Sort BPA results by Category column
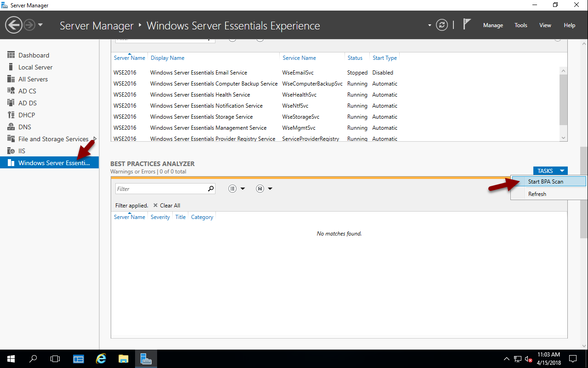The width and height of the screenshot is (588, 368). [x=202, y=217]
